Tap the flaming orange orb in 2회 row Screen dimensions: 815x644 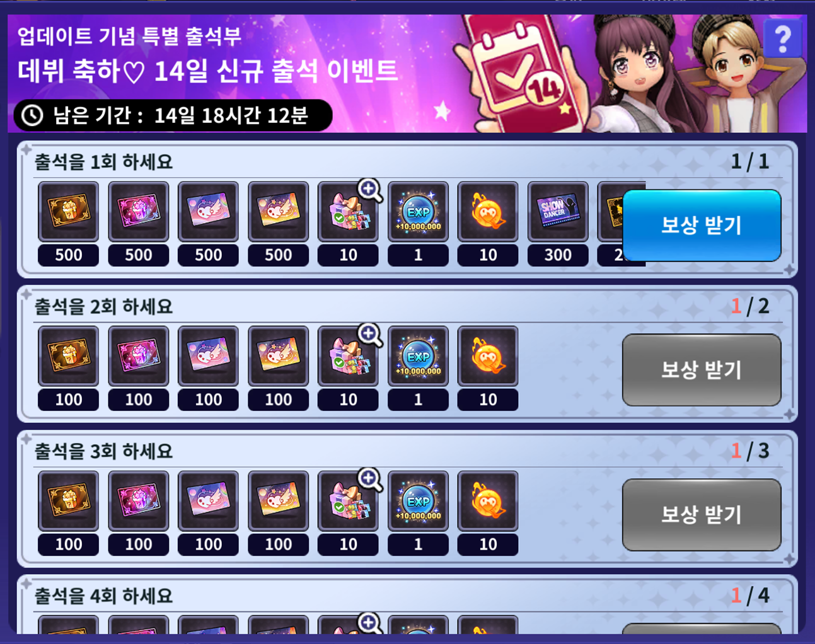pos(488,356)
